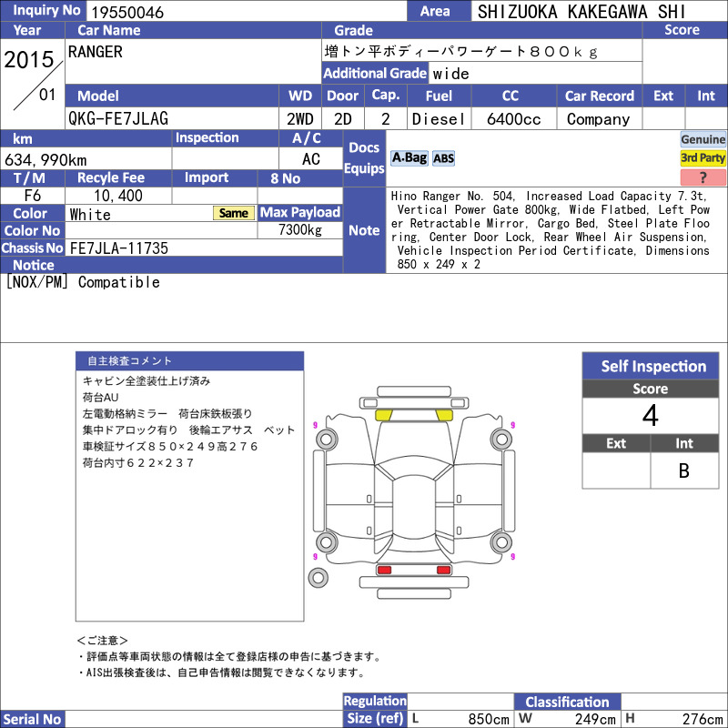Click the front-right pink 9 marker
This screenshot has height=728, width=728.
[x=512, y=425]
